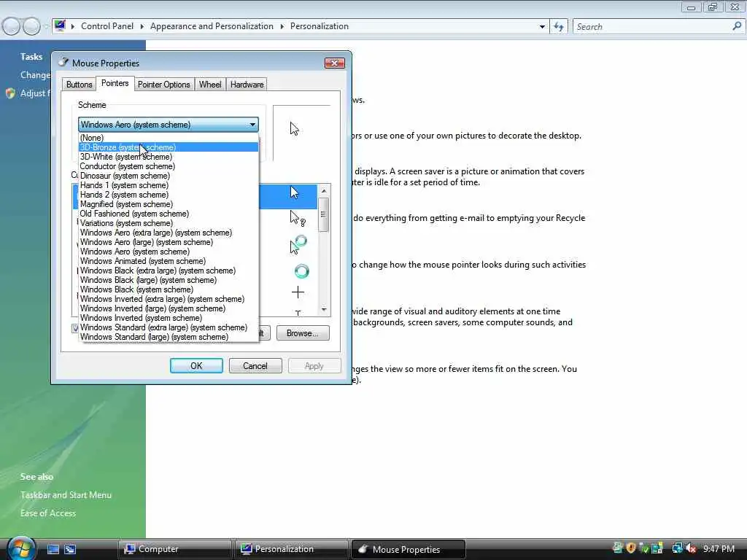
Task: Click the network tray icon
Action: (677, 548)
